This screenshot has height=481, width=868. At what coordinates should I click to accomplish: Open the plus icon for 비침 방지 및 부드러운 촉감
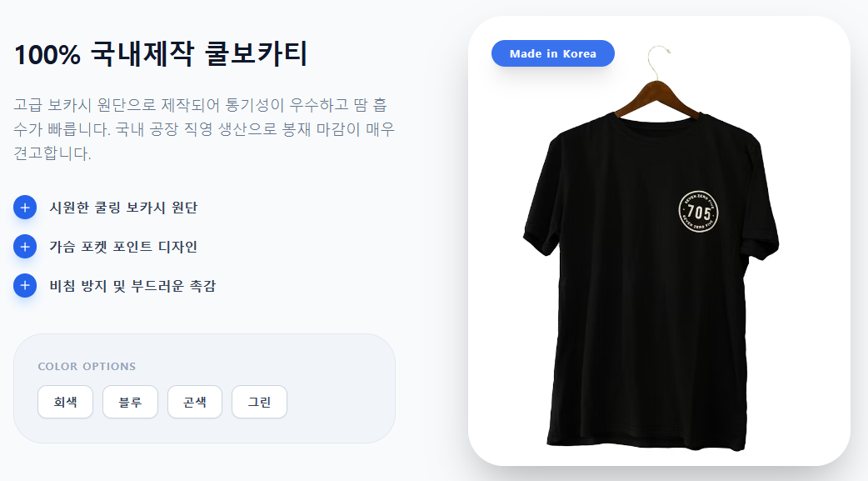(25, 286)
